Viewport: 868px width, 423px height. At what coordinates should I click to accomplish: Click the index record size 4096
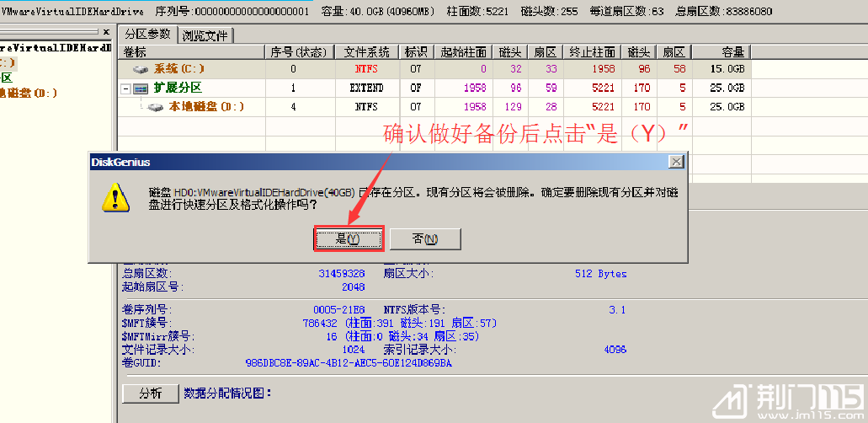[615, 350]
